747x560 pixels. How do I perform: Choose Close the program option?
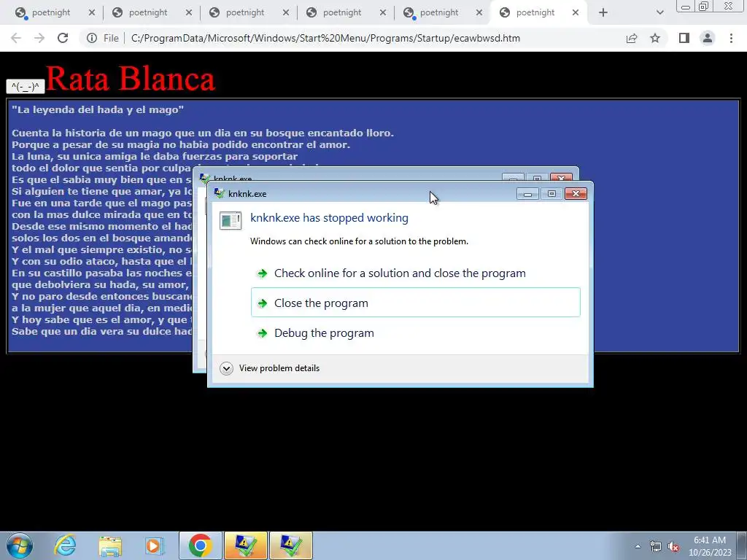415,303
